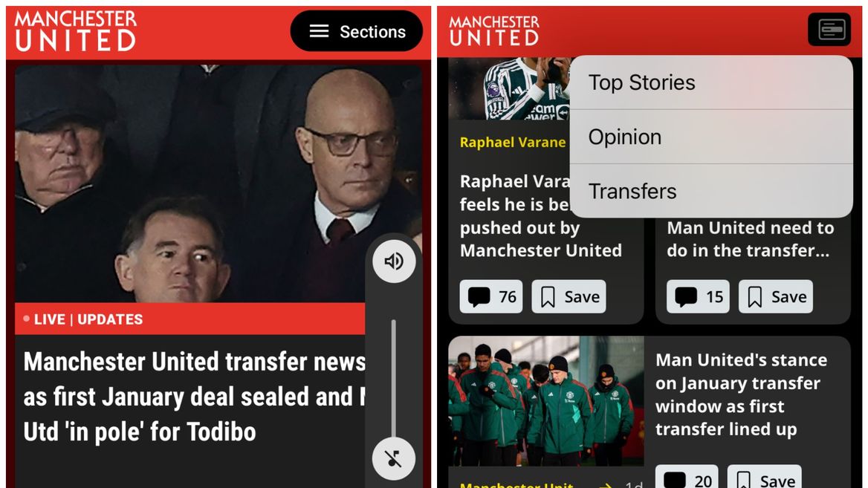Viewport: 868px width, 488px height.
Task: Open the Raphael Varane tag link
Action: click(513, 142)
